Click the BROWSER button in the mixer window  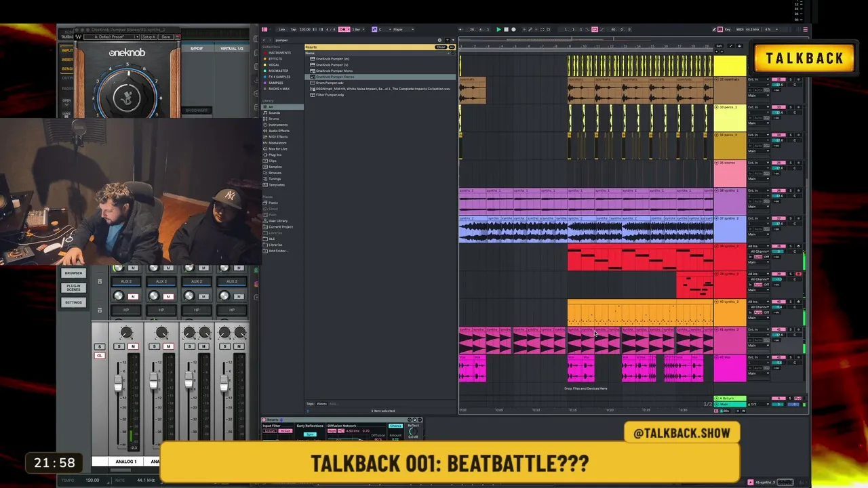coord(74,273)
